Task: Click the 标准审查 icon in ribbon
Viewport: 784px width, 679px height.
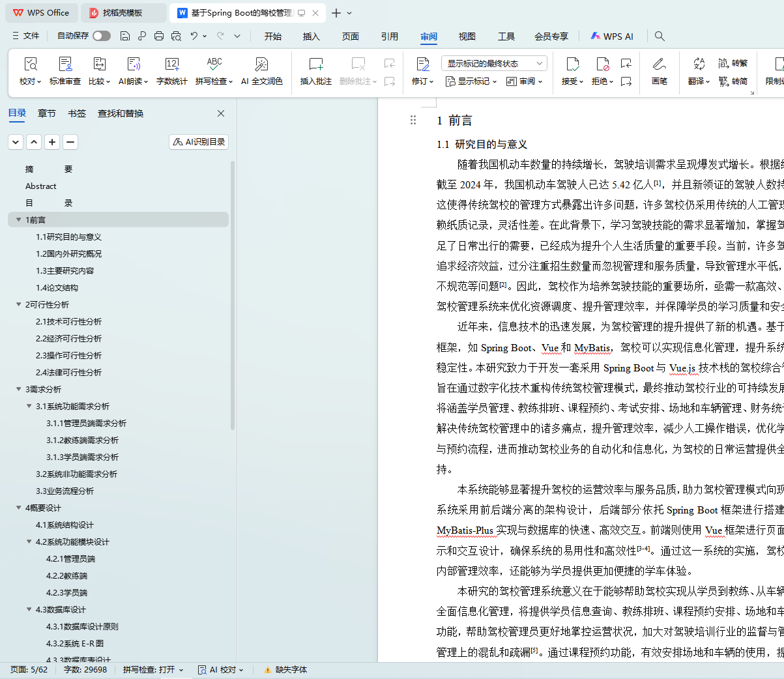Action: pos(65,65)
